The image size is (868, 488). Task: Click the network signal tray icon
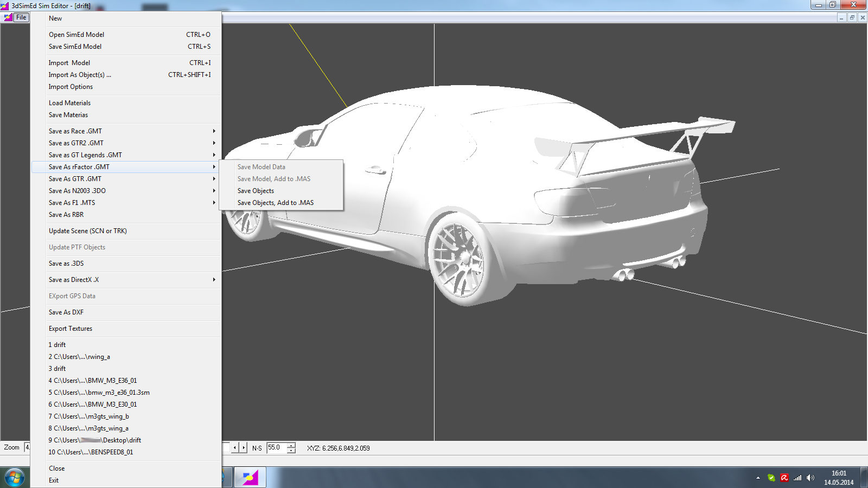(x=797, y=478)
